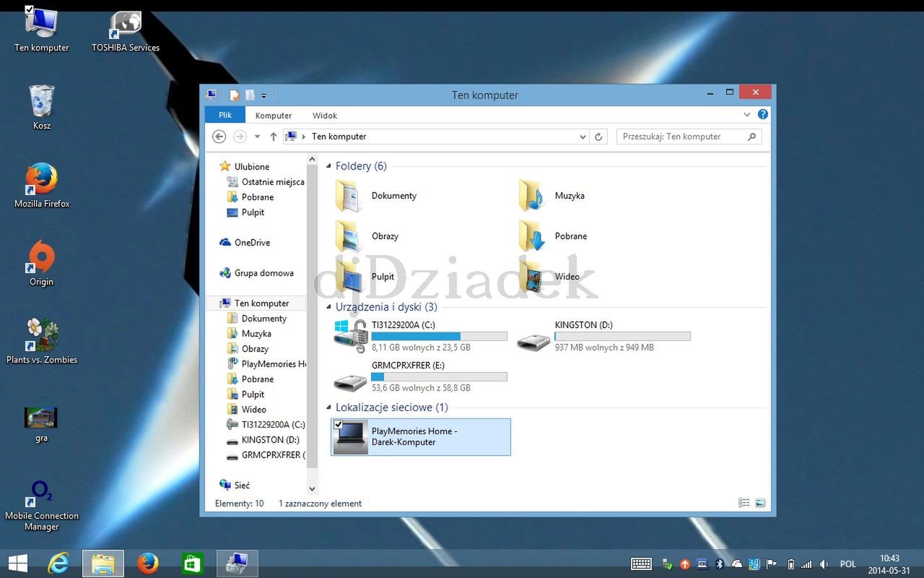
Task: Select OneDrive in navigation pane
Action: (x=245, y=243)
